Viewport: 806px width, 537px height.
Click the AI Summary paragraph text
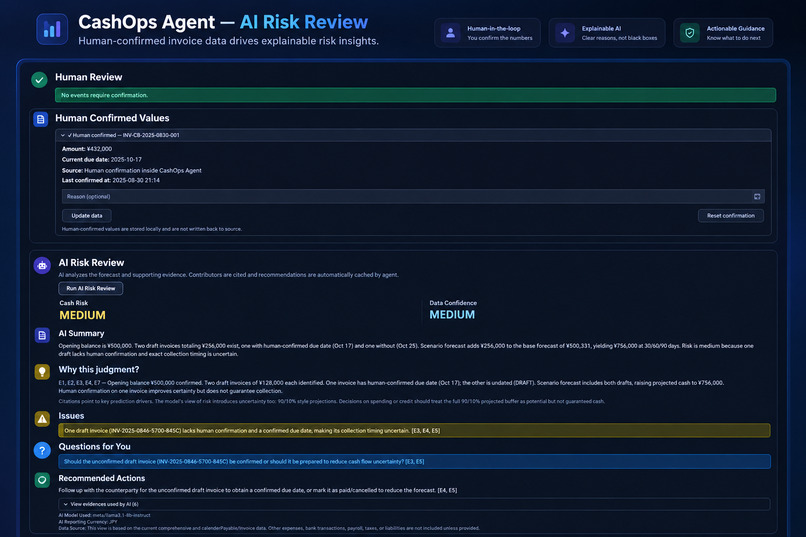click(x=406, y=350)
